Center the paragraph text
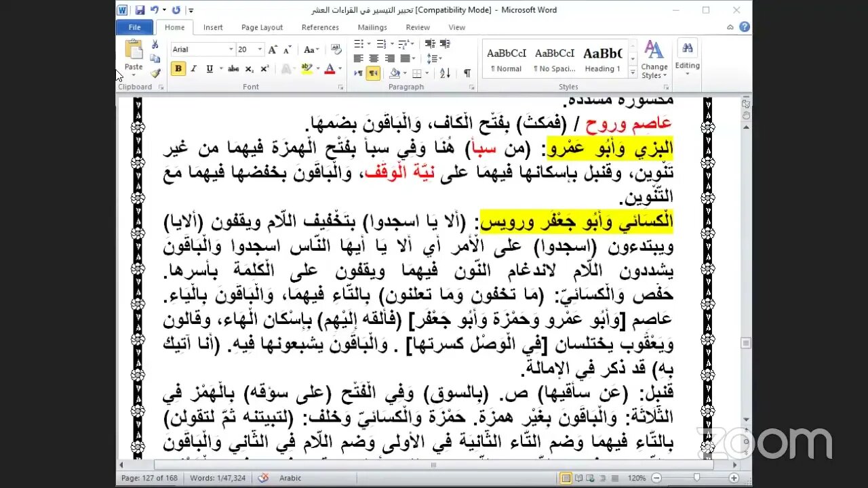The image size is (868, 488). [x=373, y=59]
